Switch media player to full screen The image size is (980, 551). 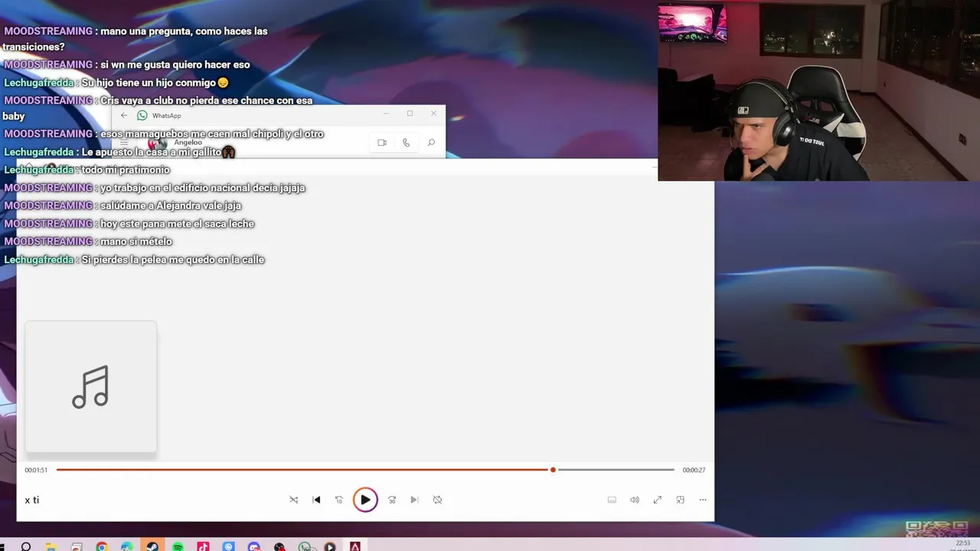coord(657,500)
